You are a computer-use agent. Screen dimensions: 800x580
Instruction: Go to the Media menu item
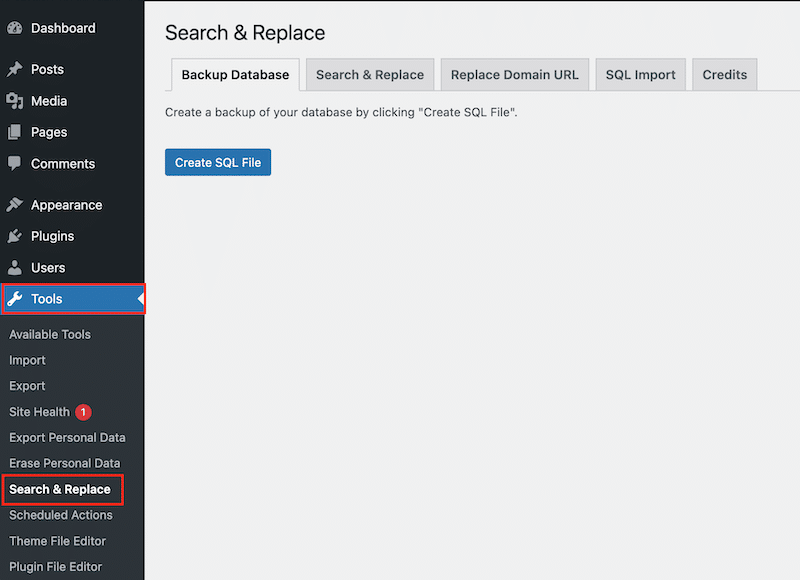click(72, 101)
